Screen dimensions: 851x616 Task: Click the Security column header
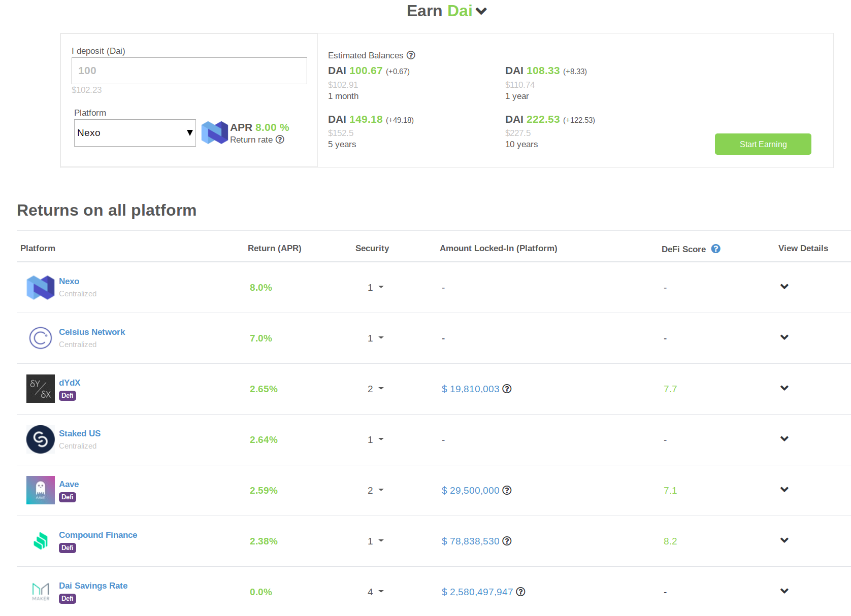[x=372, y=248]
